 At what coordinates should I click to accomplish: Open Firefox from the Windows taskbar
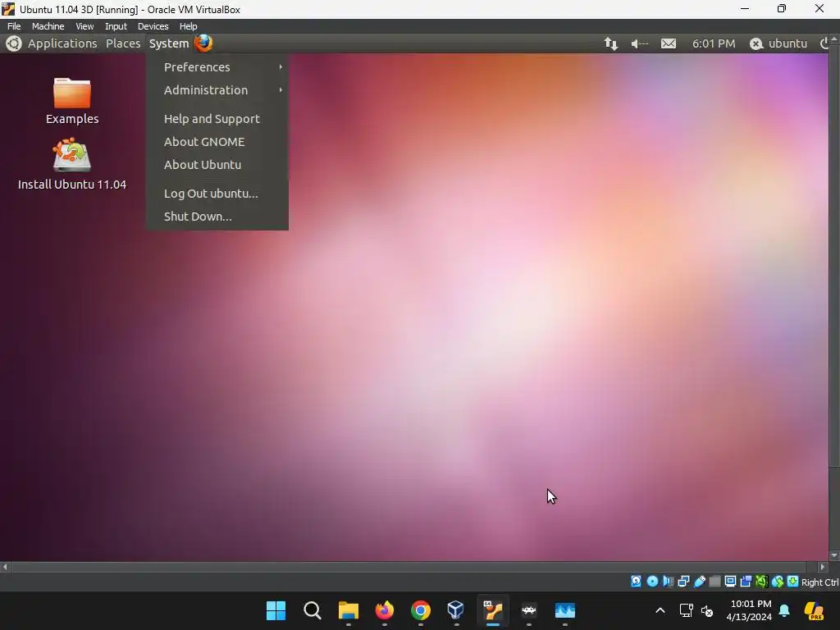384,610
